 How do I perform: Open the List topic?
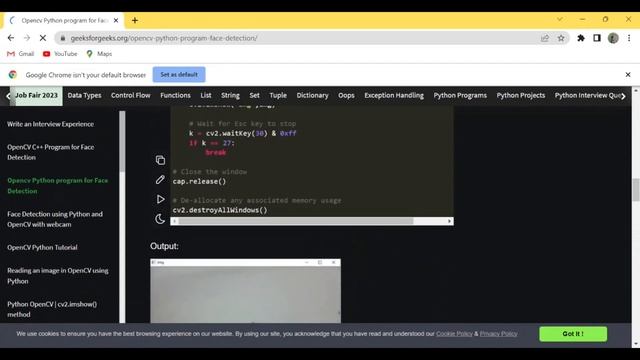click(206, 96)
